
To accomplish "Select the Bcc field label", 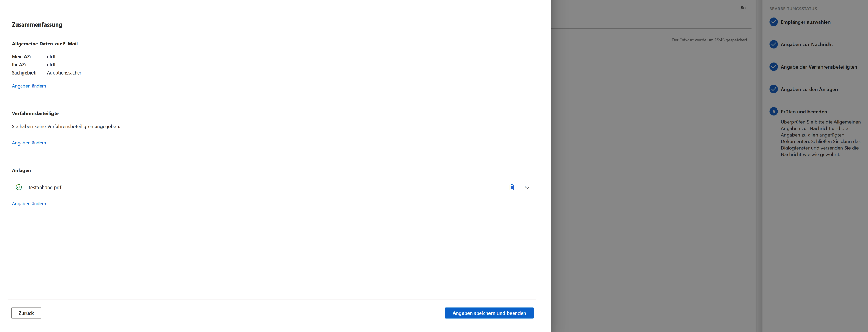I will (x=744, y=8).
